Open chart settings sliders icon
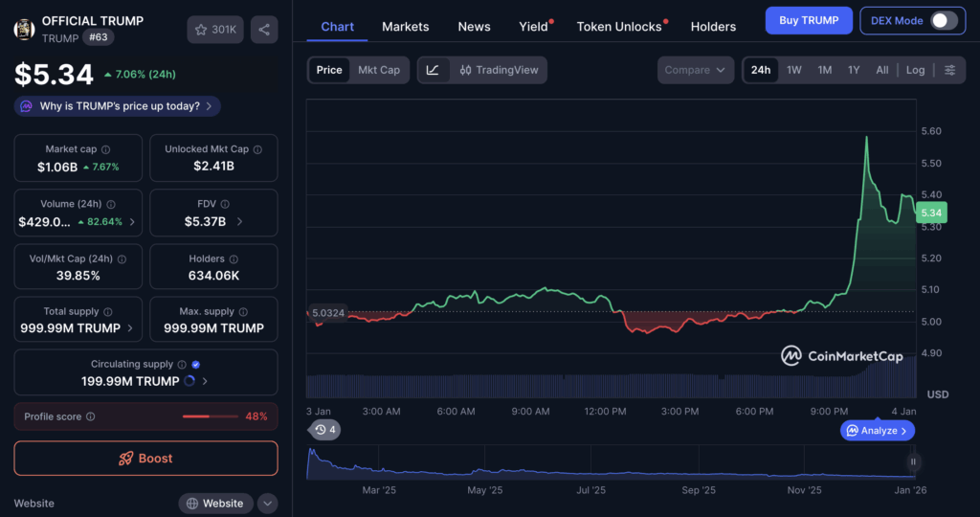 [949, 70]
